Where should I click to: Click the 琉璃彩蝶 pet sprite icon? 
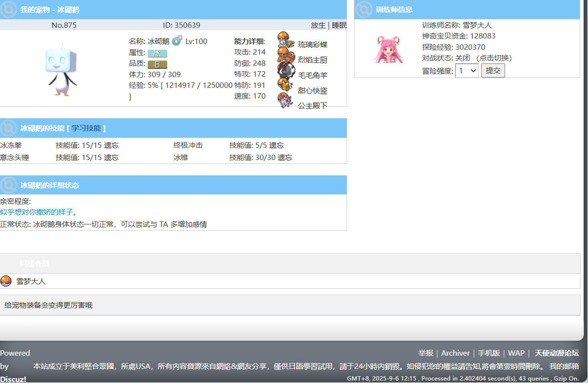click(286, 39)
